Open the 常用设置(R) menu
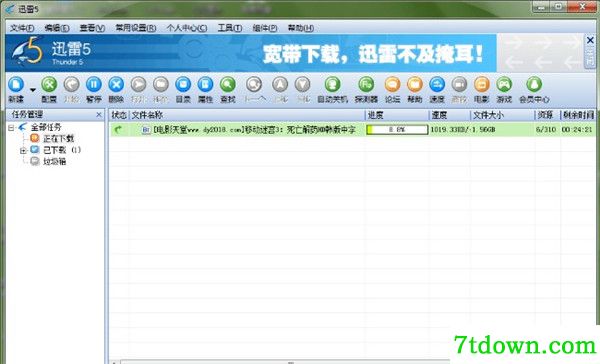600x364 pixels. tap(135, 28)
